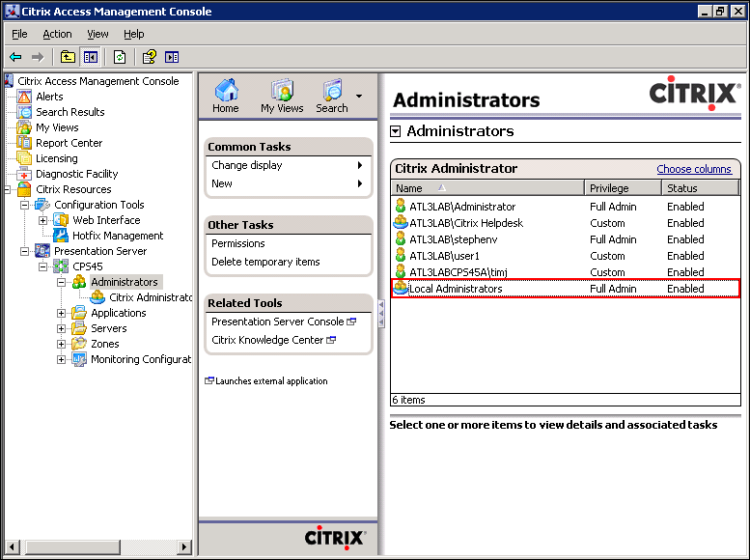The width and height of the screenshot is (750, 560).
Task: Collapse the Administrators section disclosure box
Action: (395, 131)
